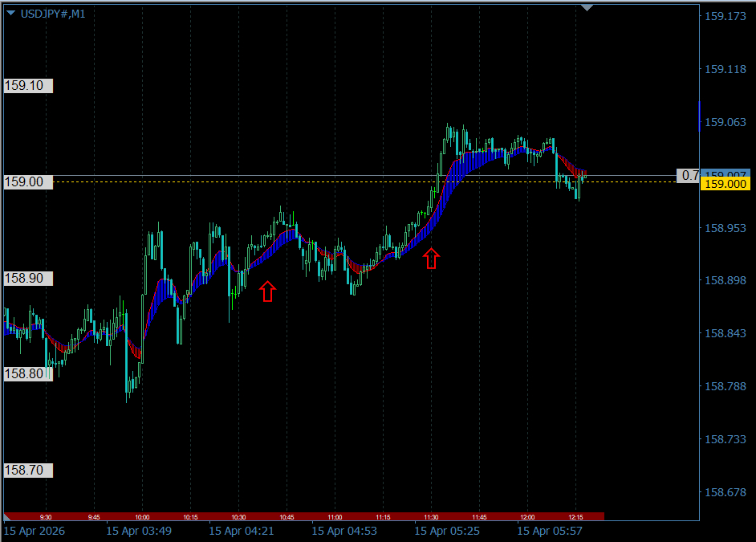Click 158.733 on the price scale
This screenshot has width=756, height=542.
pyautogui.click(x=726, y=440)
